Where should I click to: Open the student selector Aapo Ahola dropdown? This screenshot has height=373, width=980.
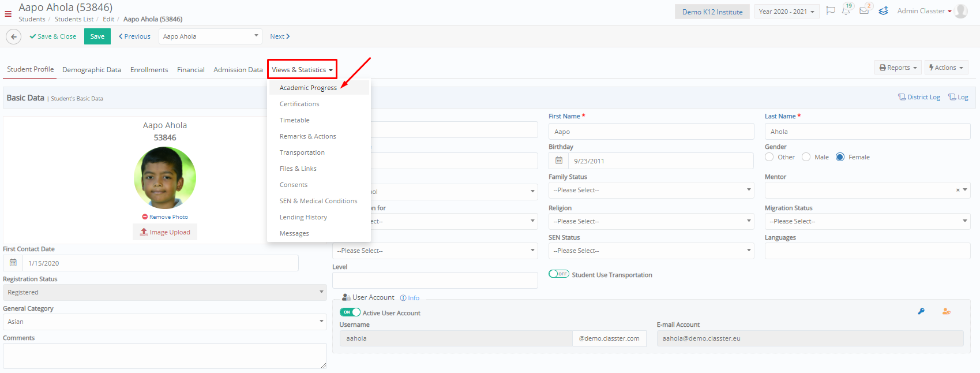coord(211,36)
